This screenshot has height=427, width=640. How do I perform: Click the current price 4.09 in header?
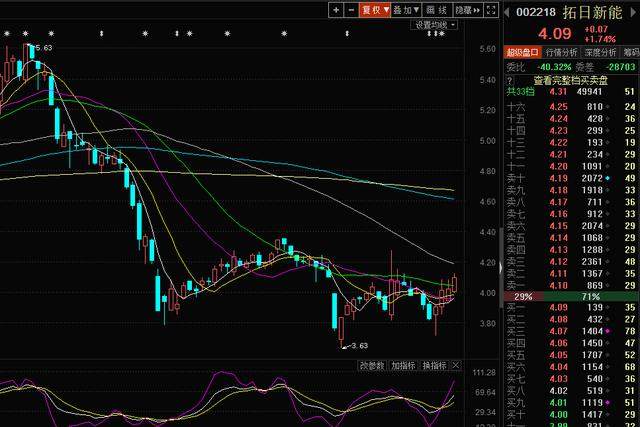pos(555,33)
